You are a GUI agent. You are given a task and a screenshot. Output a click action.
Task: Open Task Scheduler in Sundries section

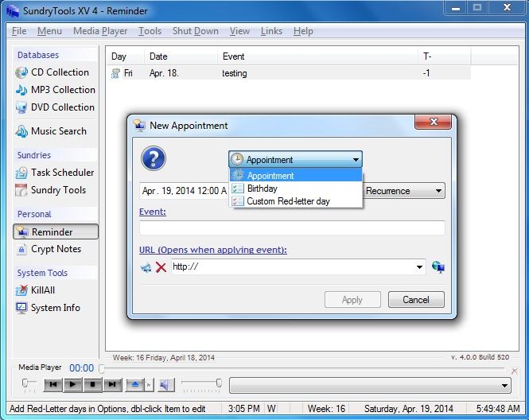click(61, 173)
